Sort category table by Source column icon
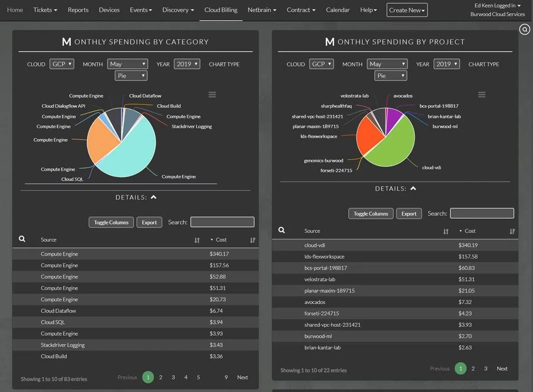533x392 pixels. click(x=197, y=240)
